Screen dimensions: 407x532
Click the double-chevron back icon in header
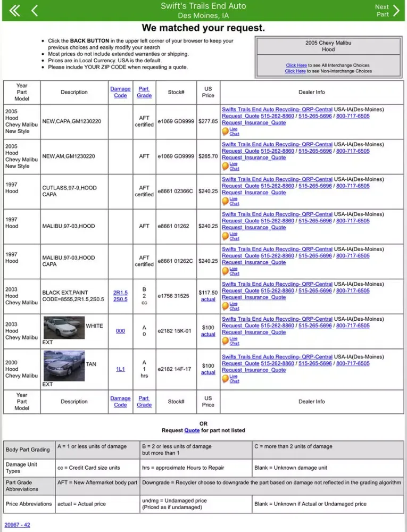[14, 11]
